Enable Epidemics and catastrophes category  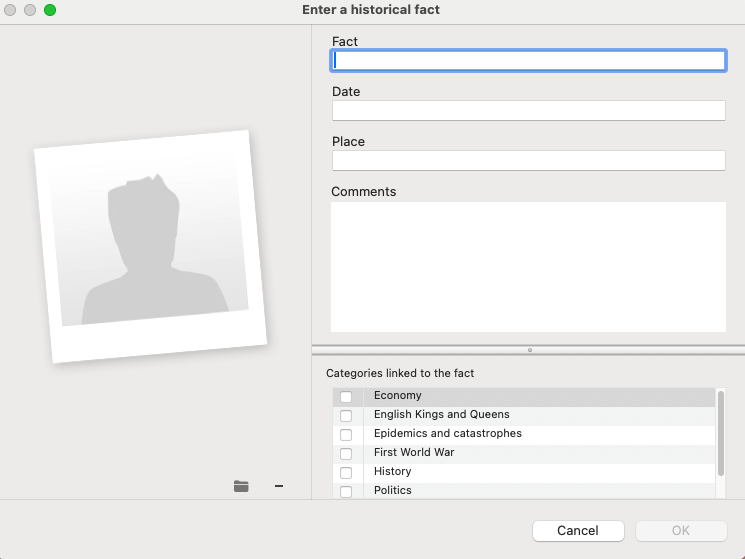pyautogui.click(x=346, y=435)
